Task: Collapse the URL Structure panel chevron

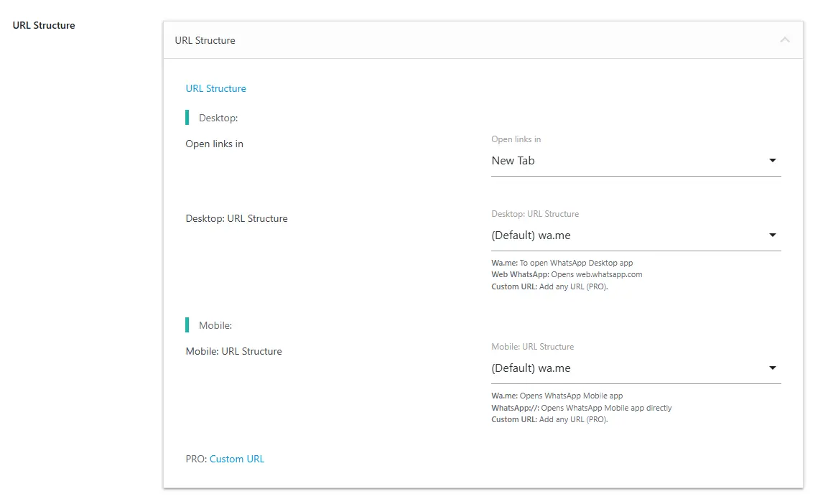Action: pyautogui.click(x=785, y=40)
